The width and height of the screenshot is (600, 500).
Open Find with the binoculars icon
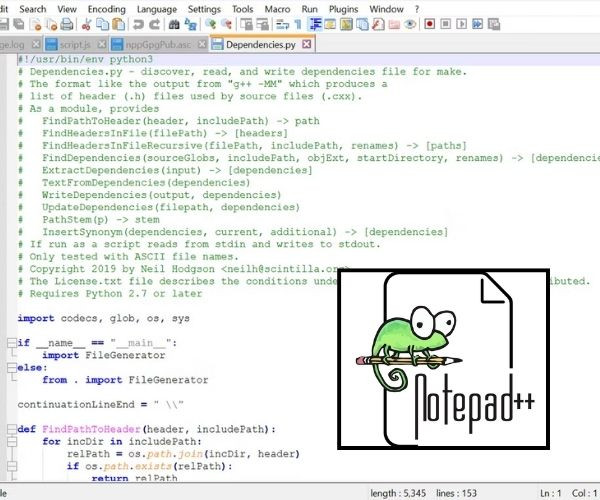pyautogui.click(x=174, y=24)
